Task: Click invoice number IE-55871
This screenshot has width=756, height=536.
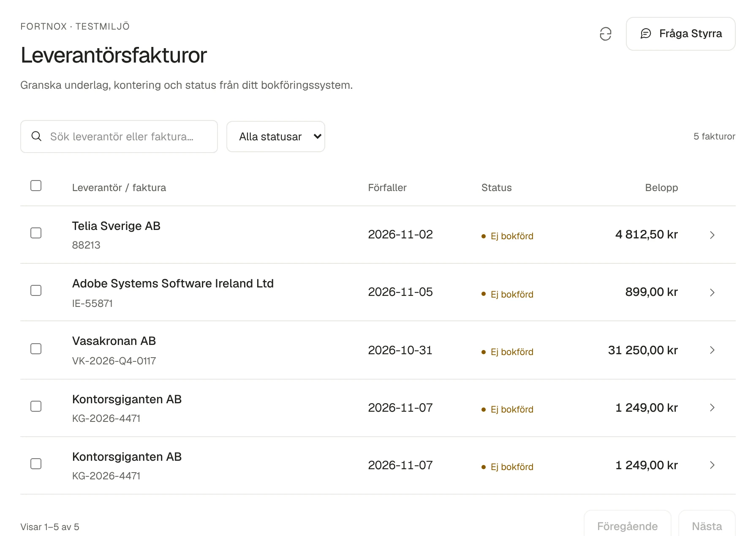Action: 92,304
